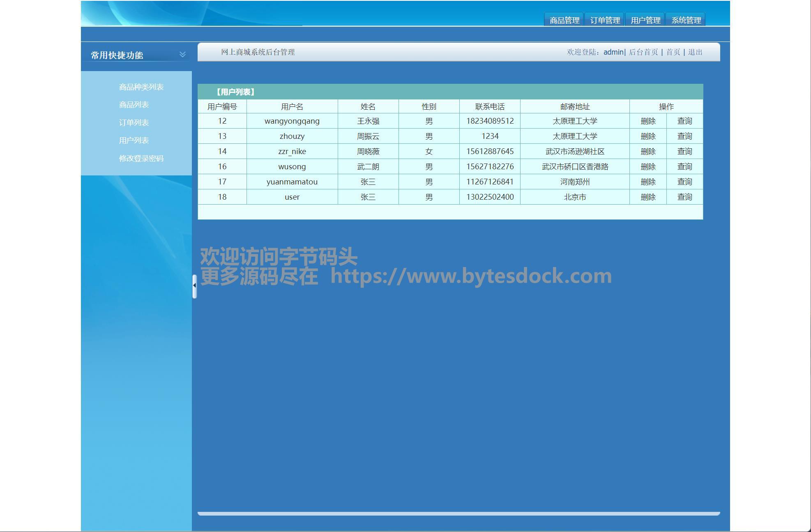Hide the sidebar with the splitter arrow
Screen dimensions: 811x532
(194, 286)
